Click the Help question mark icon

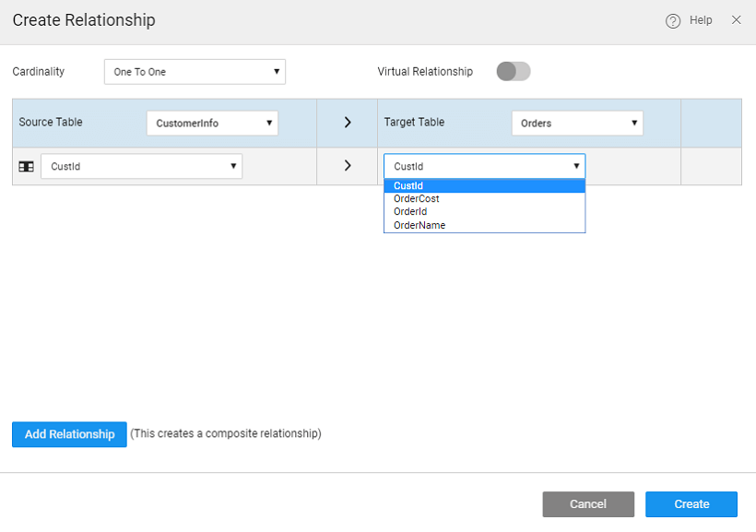(673, 20)
